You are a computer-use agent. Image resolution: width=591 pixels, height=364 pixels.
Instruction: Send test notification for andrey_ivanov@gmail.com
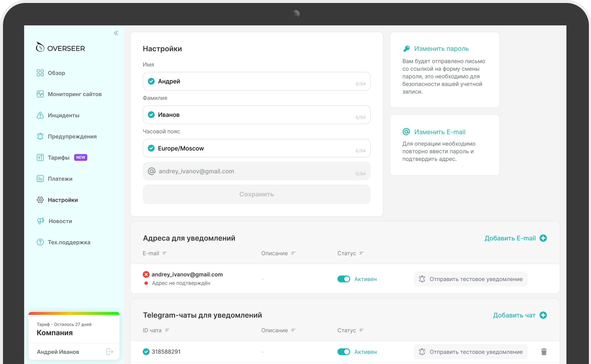(470, 279)
